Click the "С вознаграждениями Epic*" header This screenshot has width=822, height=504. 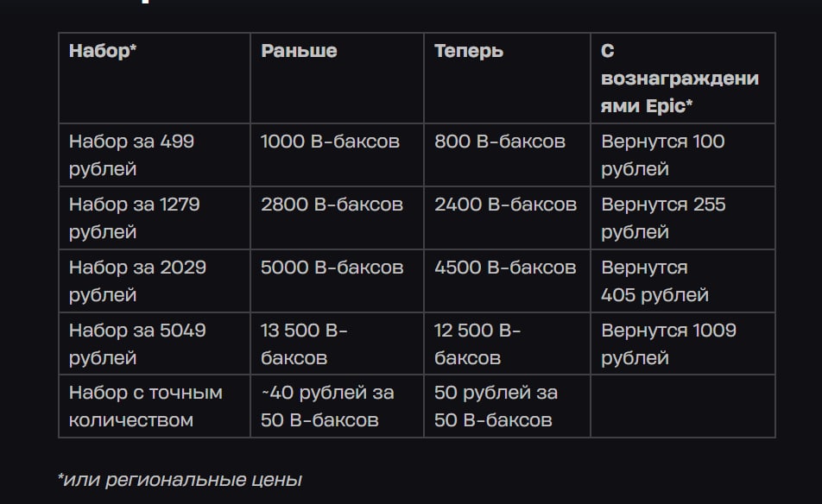click(x=680, y=79)
